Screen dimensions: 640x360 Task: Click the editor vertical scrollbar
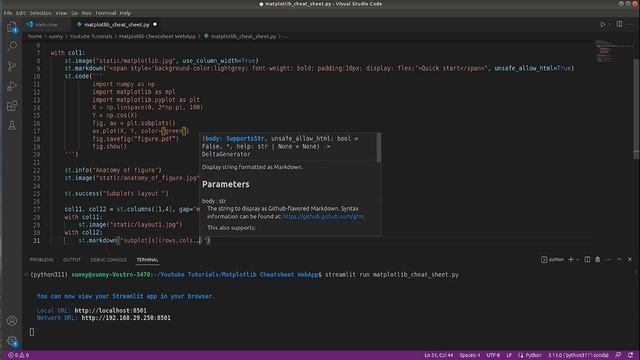637,109
